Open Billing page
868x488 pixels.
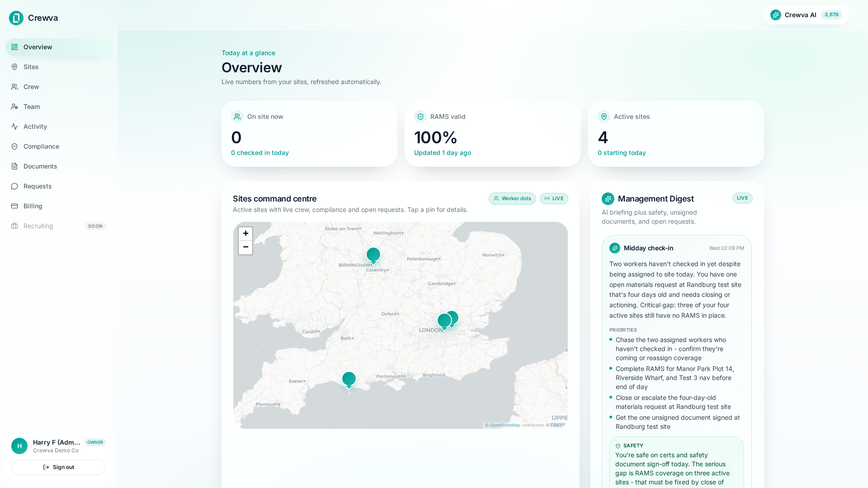(58, 206)
